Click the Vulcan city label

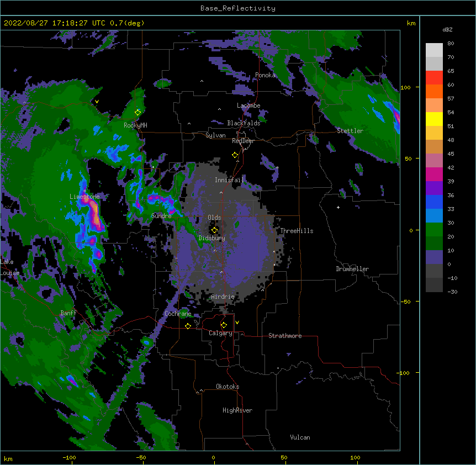coord(300,437)
